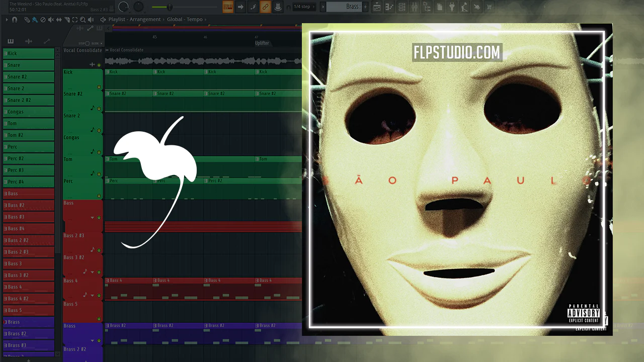
Task: Mute the Vocal Consolidate track
Action: click(x=99, y=65)
